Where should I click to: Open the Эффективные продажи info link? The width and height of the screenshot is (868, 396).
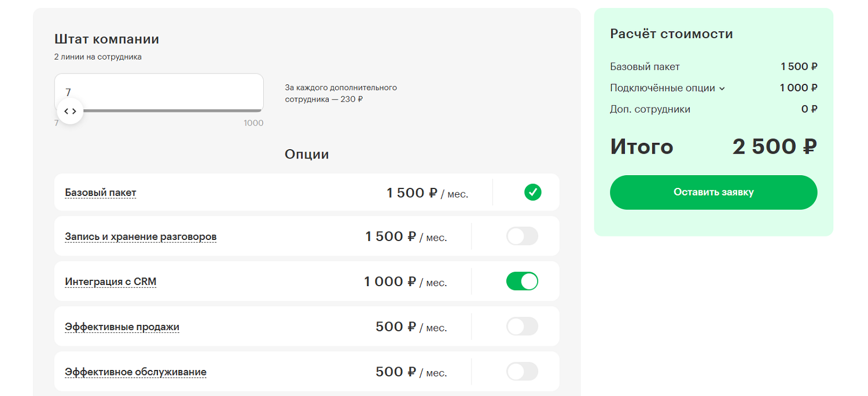coord(122,327)
